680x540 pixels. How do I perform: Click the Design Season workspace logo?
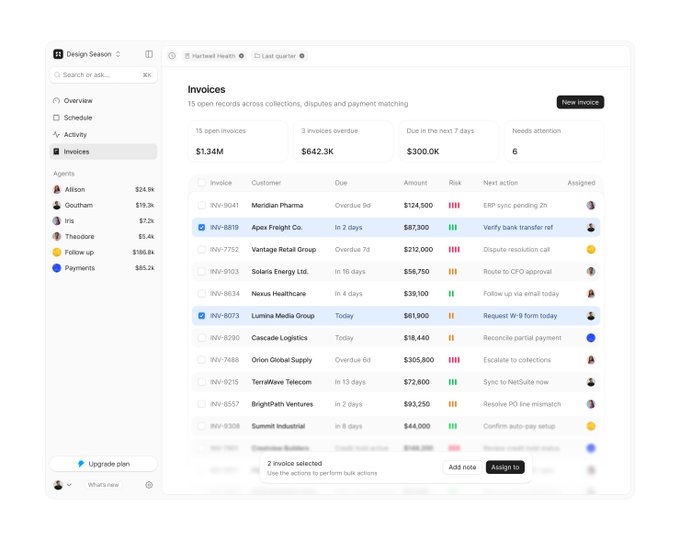coord(58,54)
